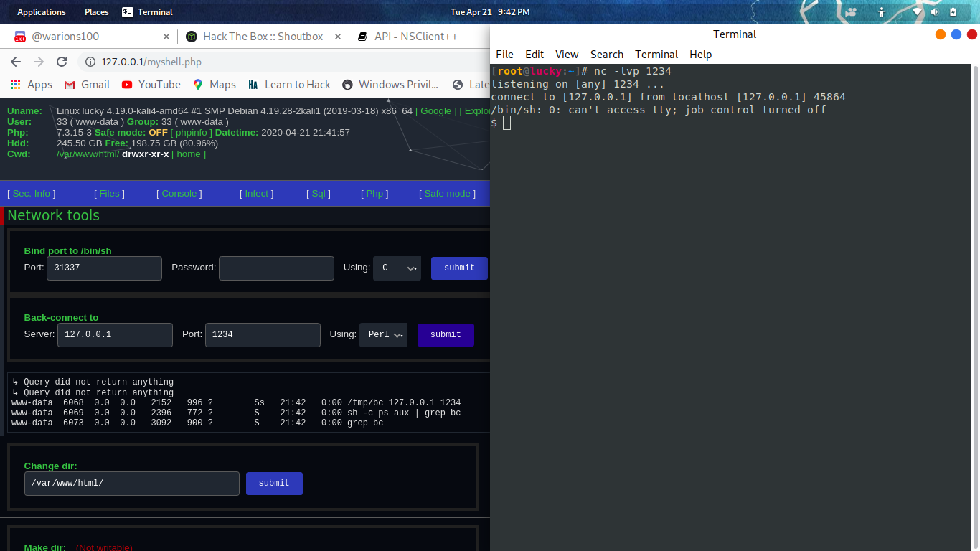Click the orange minimize button of Terminal
The width and height of the screenshot is (980, 551).
(941, 34)
